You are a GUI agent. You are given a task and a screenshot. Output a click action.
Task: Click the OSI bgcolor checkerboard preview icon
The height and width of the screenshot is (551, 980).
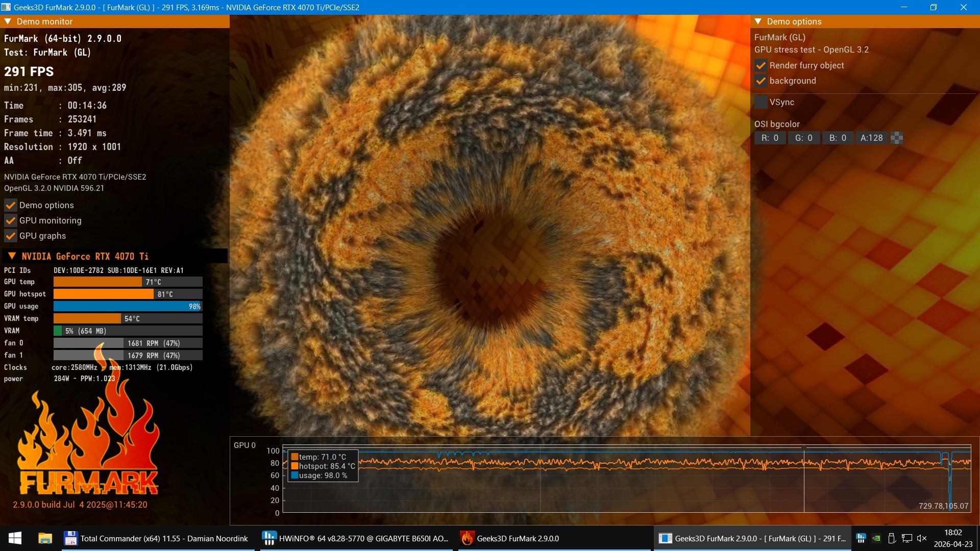click(x=897, y=138)
